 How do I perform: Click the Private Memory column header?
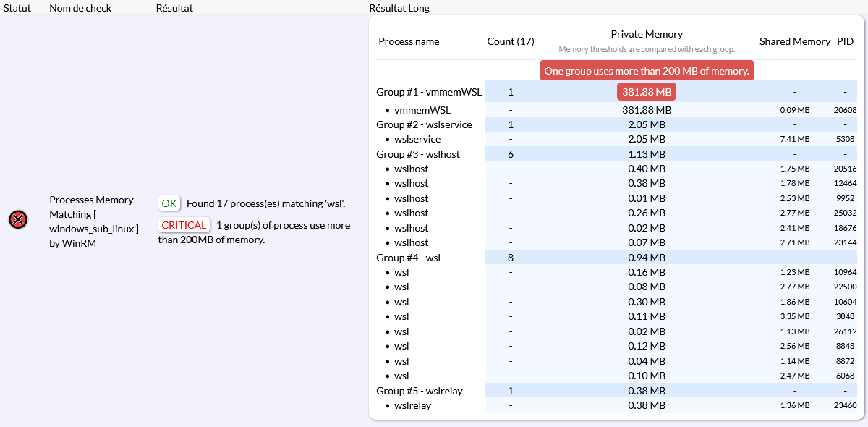tap(647, 34)
